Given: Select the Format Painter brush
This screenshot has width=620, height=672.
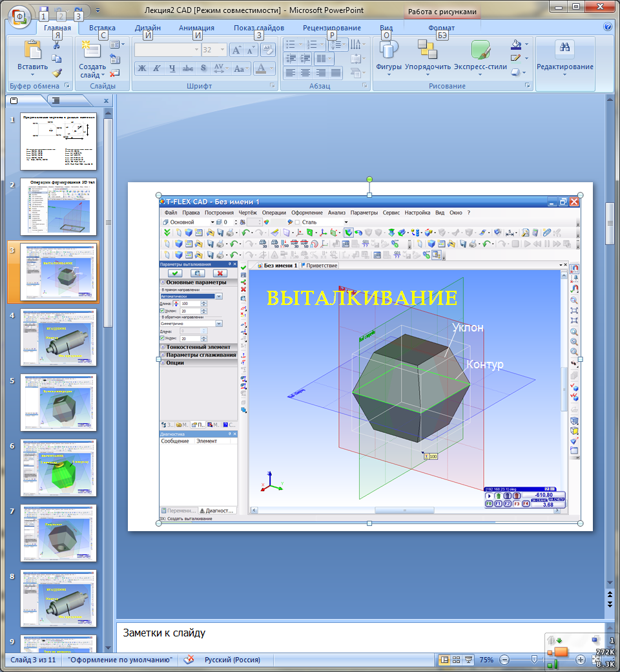Looking at the screenshot, I should (57, 73).
